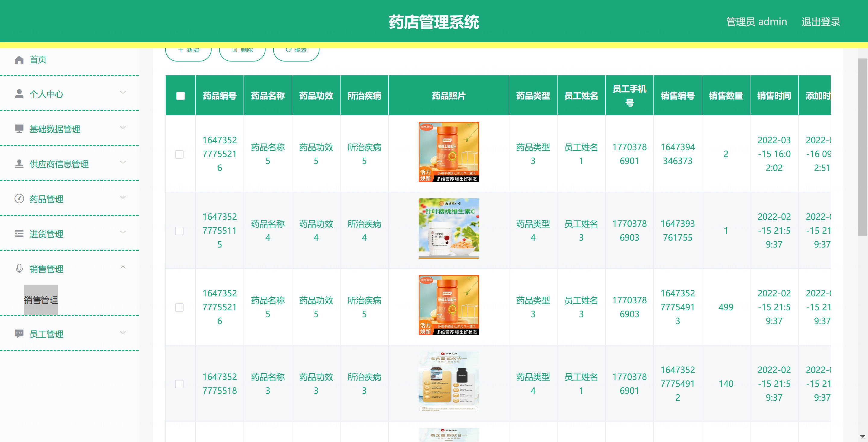868x442 pixels.
Task: Click the 药品类型 column header
Action: 533,96
